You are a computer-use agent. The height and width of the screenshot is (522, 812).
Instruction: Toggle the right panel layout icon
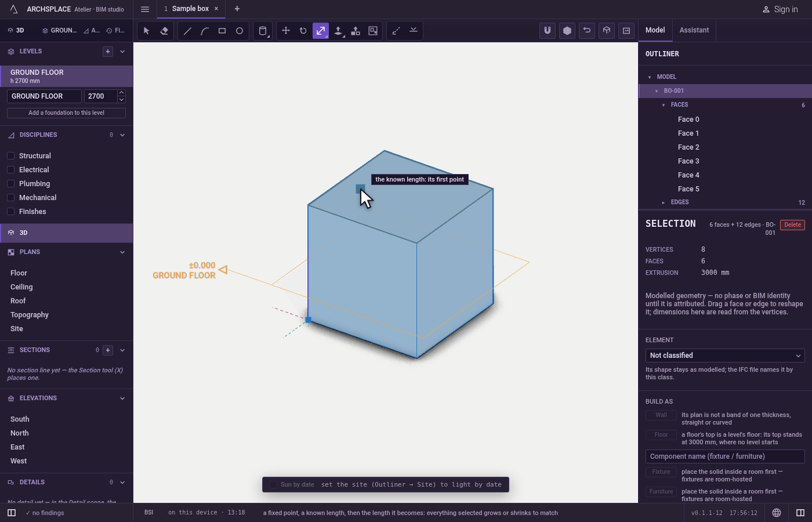pos(800,513)
